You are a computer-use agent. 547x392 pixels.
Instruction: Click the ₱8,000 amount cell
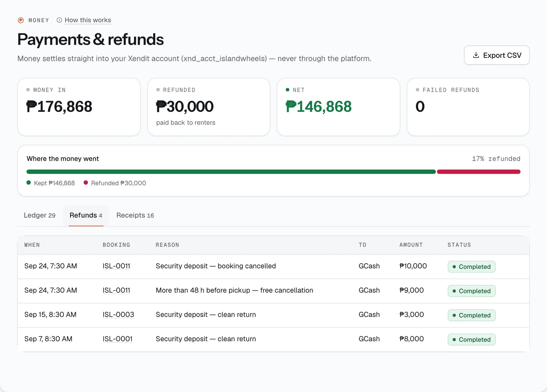pos(412,339)
